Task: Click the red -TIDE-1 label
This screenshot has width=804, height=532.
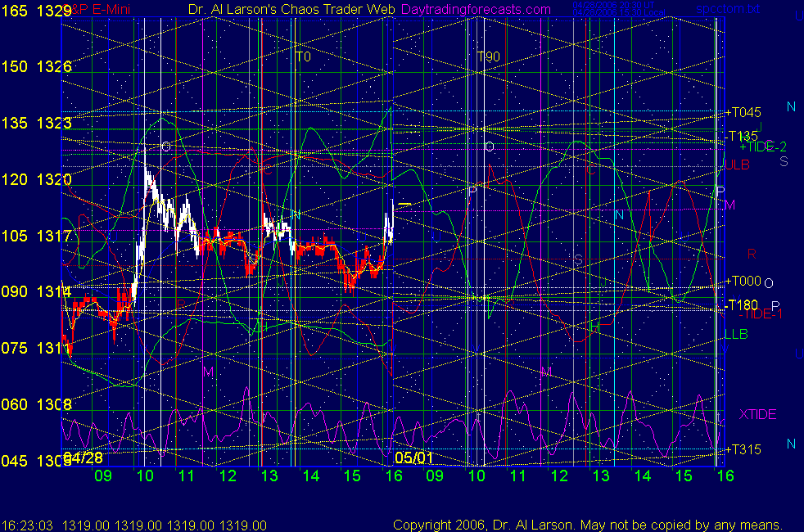Action: tap(761, 314)
